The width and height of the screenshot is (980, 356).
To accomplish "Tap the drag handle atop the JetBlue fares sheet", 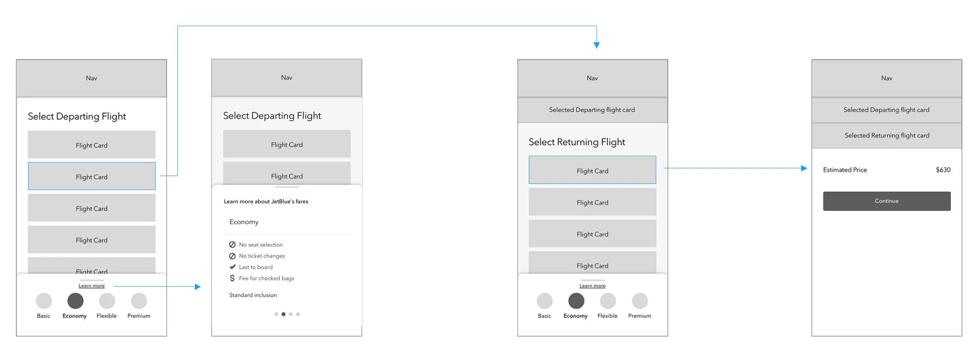I will [x=287, y=187].
